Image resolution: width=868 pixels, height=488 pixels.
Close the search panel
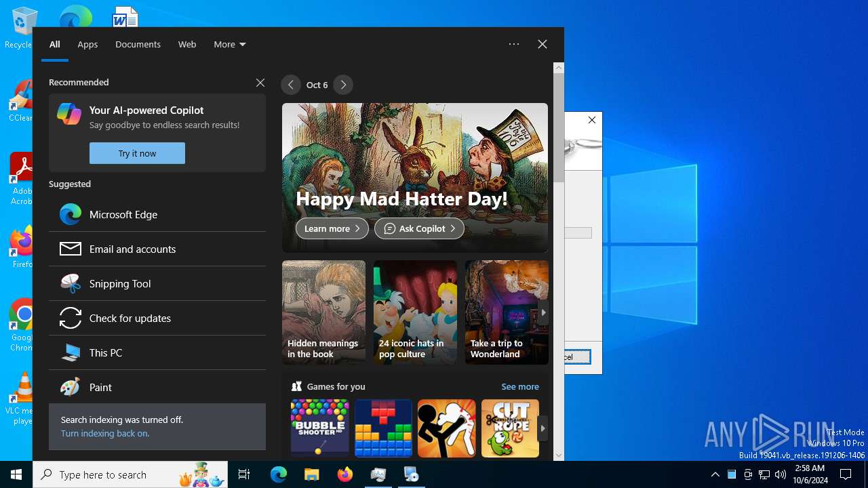(542, 44)
